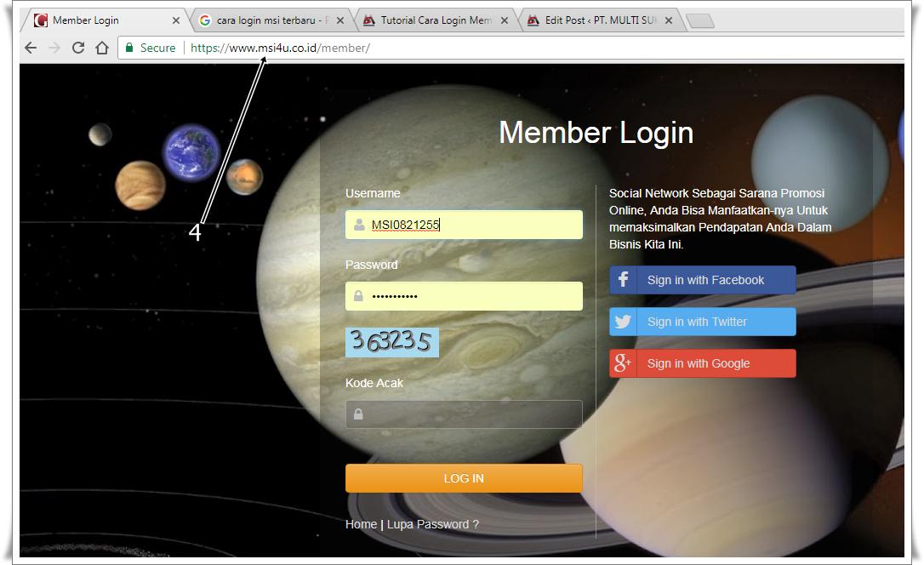Click the address bar URL
Screen dimensions: 924x565
pos(281,48)
